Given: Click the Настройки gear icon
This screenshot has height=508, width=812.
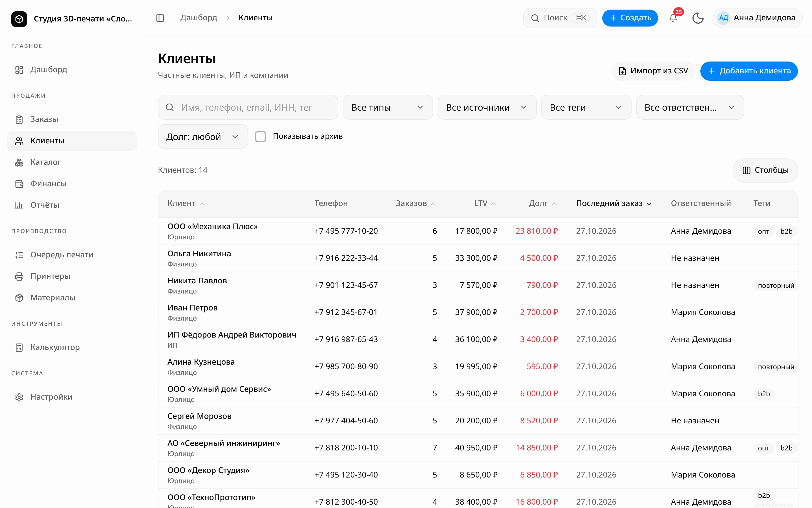Looking at the screenshot, I should click(x=19, y=397).
